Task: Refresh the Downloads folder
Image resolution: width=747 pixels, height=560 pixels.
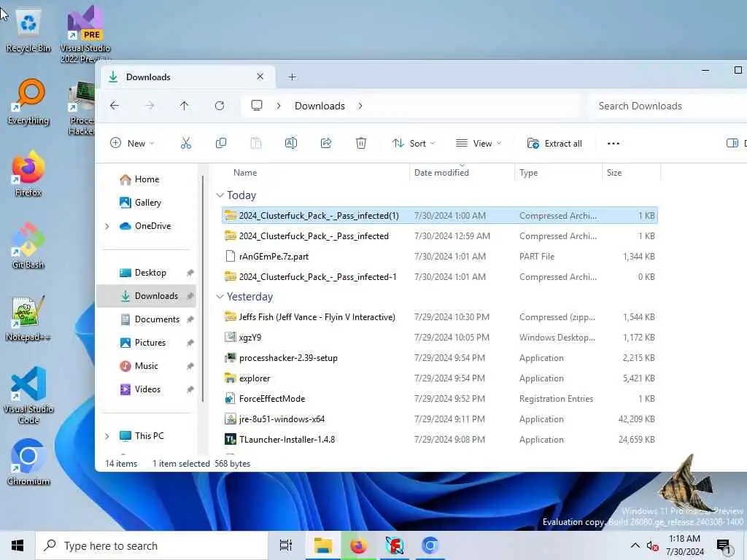Action: pyautogui.click(x=219, y=106)
